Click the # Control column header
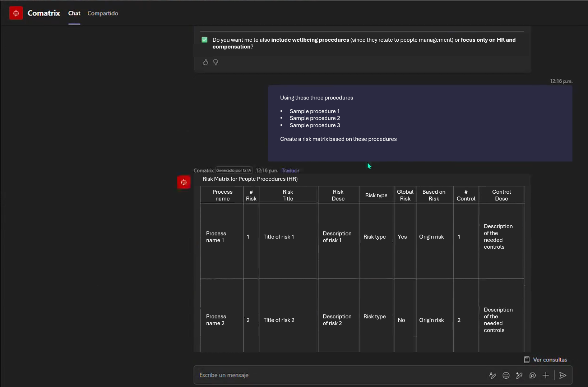This screenshot has width=588, height=387. point(466,195)
